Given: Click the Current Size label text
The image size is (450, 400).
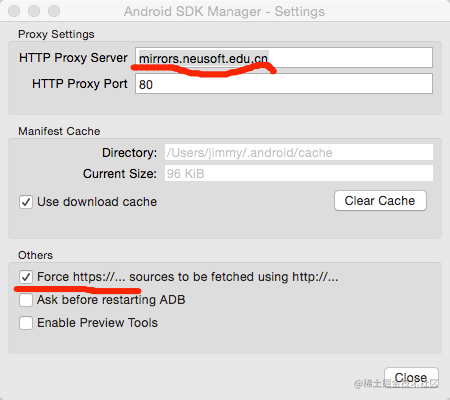Looking at the screenshot, I should (120, 174).
